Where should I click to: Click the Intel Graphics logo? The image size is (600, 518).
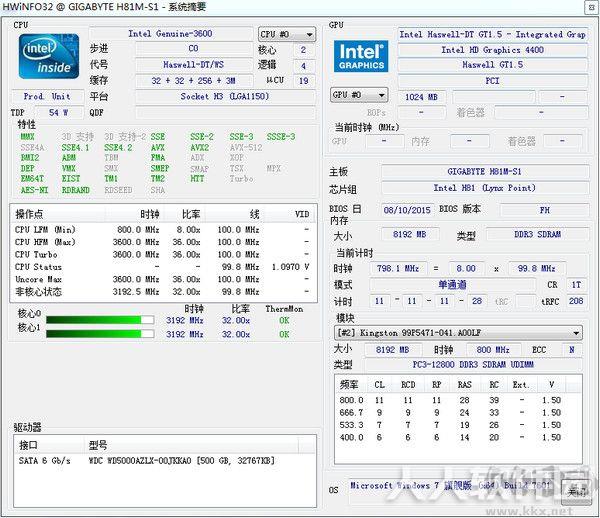(x=361, y=56)
